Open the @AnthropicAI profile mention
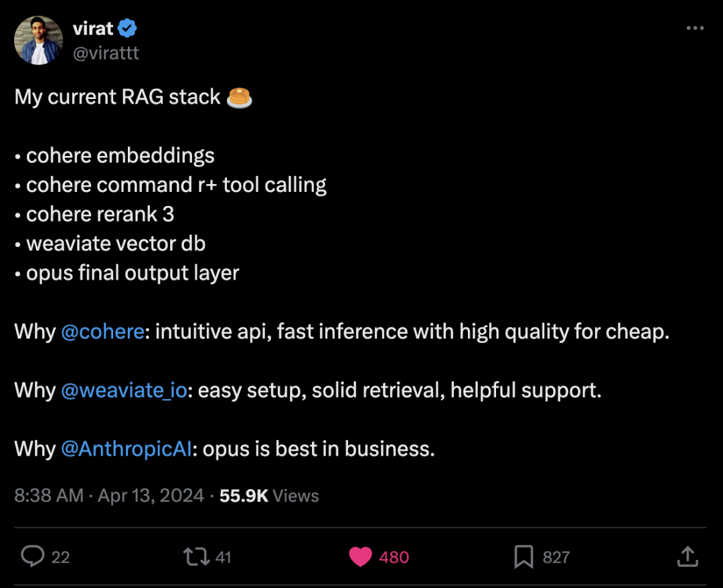 [x=127, y=449]
